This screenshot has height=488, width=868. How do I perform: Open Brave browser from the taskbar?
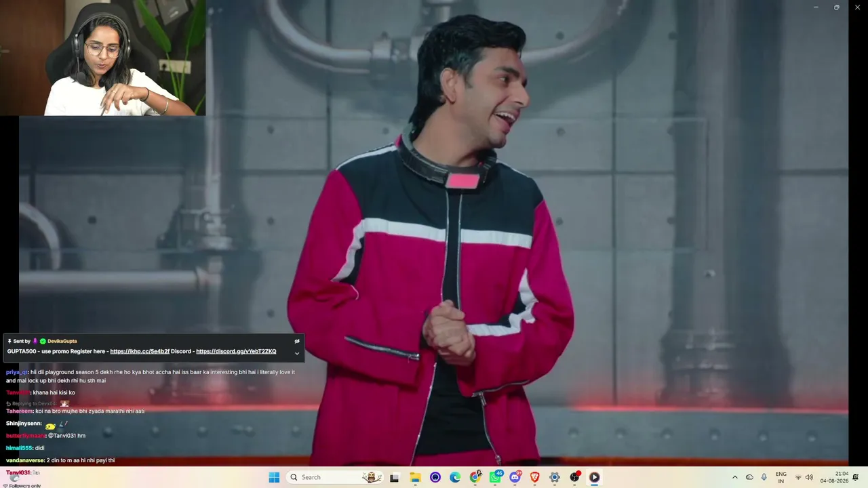[x=534, y=477]
